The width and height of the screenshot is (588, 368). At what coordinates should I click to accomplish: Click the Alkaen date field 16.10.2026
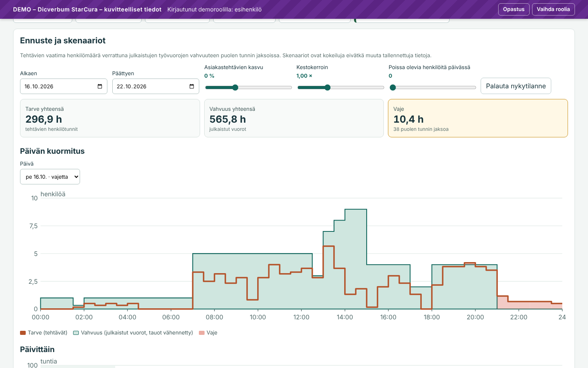click(x=64, y=86)
